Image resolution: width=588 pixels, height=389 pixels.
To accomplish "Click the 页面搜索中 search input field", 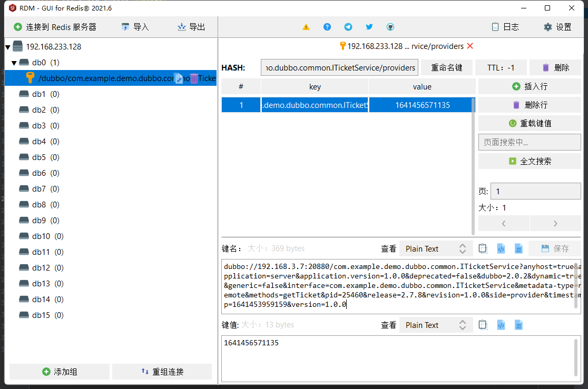I will 530,142.
